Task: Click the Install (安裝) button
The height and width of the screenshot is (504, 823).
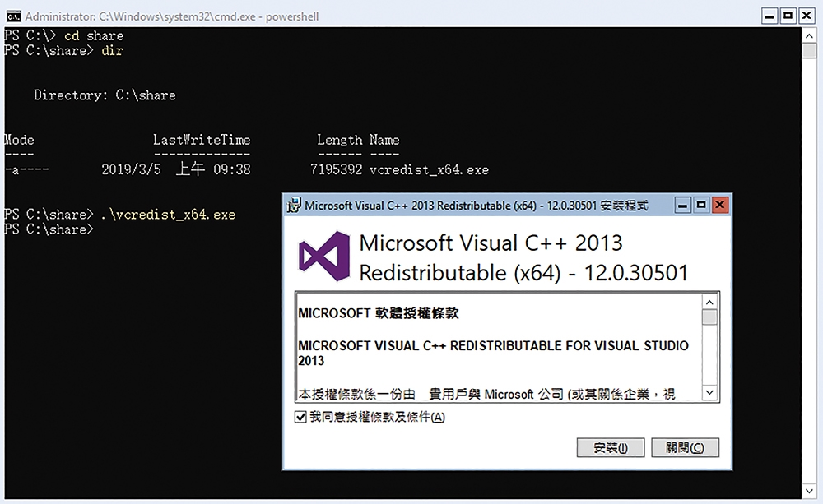Action: pyautogui.click(x=611, y=448)
